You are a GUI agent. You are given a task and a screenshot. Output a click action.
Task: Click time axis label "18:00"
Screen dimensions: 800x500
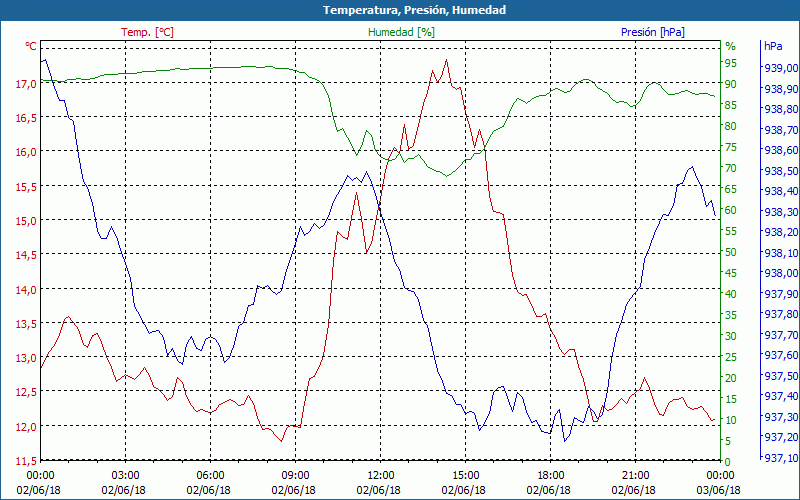pos(550,476)
